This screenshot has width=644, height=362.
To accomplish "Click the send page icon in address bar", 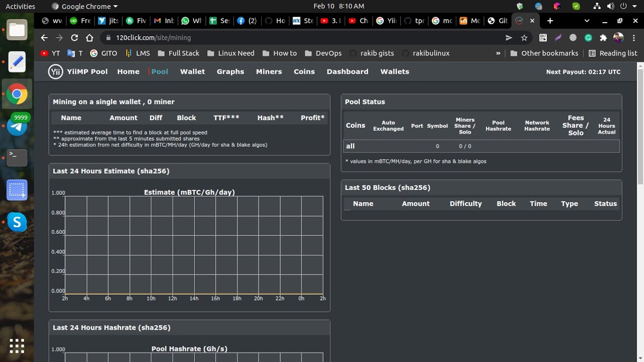I will [x=509, y=38].
